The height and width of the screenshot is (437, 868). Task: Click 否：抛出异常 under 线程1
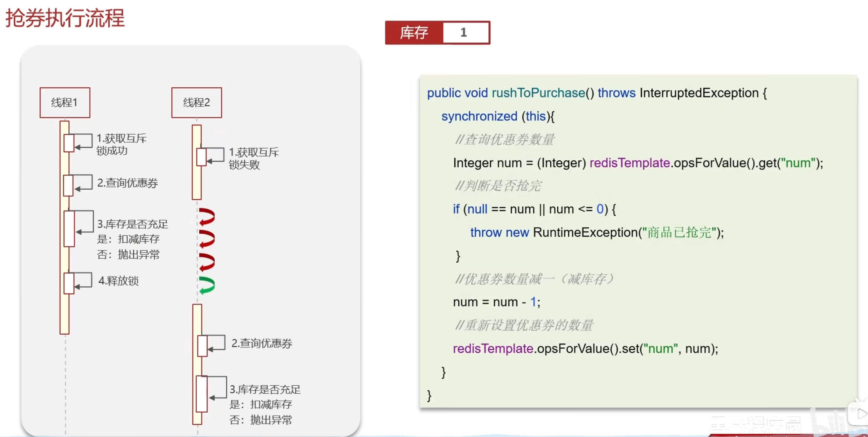coord(128,255)
